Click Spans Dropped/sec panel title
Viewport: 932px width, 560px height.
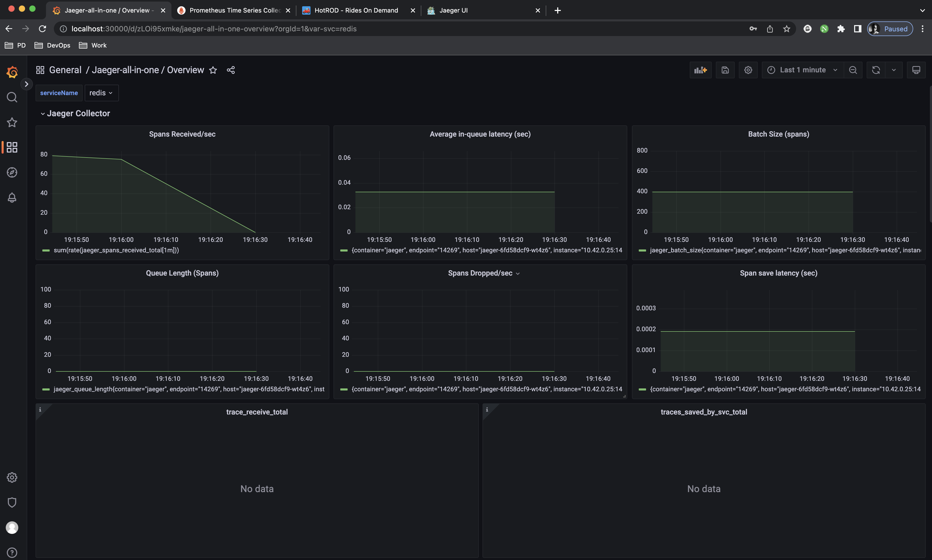480,273
